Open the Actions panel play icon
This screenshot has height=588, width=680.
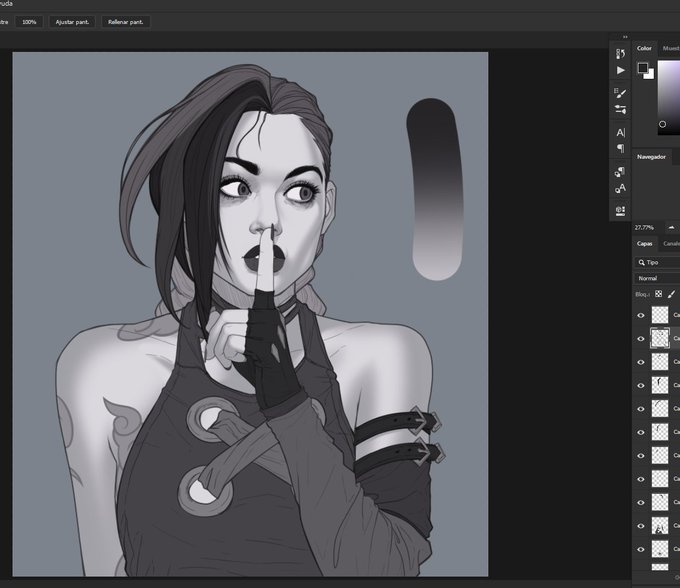pos(621,70)
